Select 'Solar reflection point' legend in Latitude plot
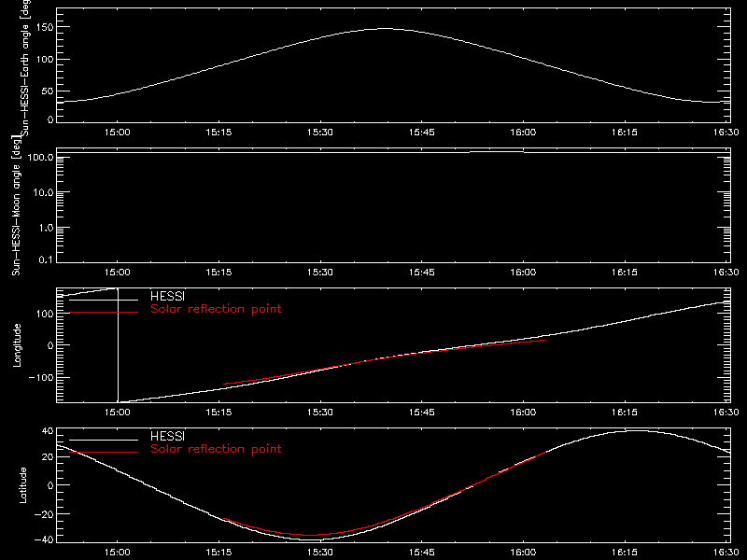 pyautogui.click(x=216, y=449)
